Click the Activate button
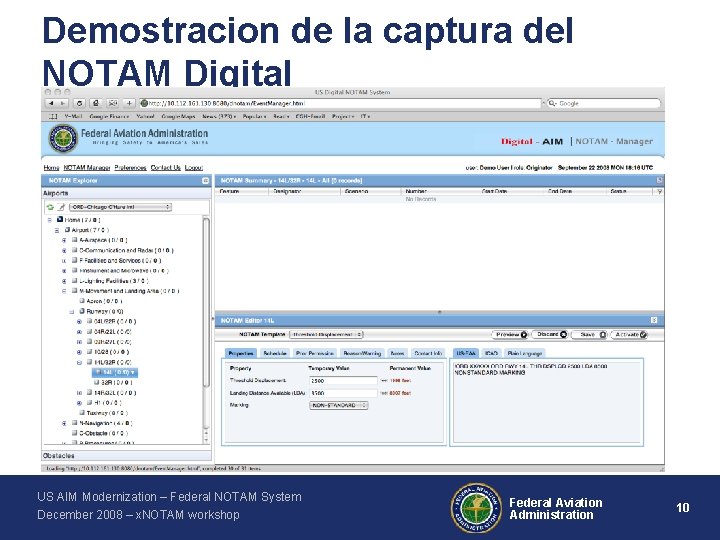 tap(629, 335)
